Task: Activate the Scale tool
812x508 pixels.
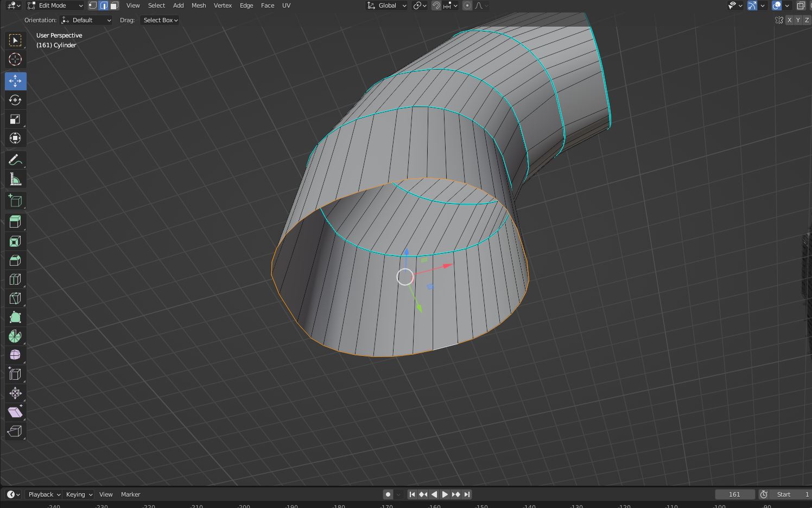Action: tap(15, 119)
